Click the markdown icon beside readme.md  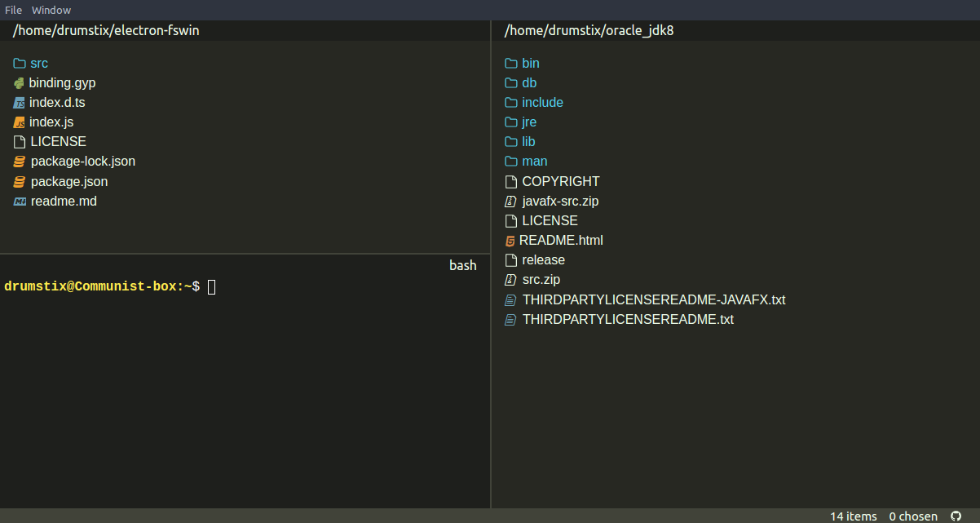coord(20,201)
